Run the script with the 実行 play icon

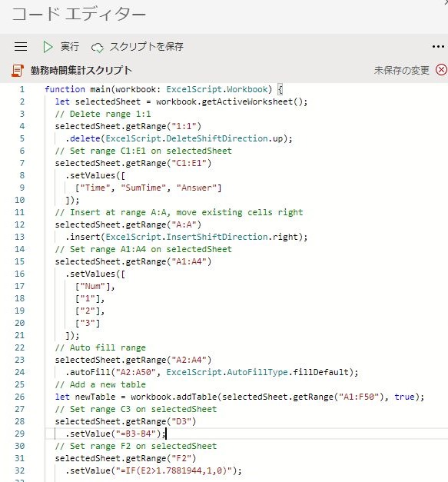pos(48,47)
